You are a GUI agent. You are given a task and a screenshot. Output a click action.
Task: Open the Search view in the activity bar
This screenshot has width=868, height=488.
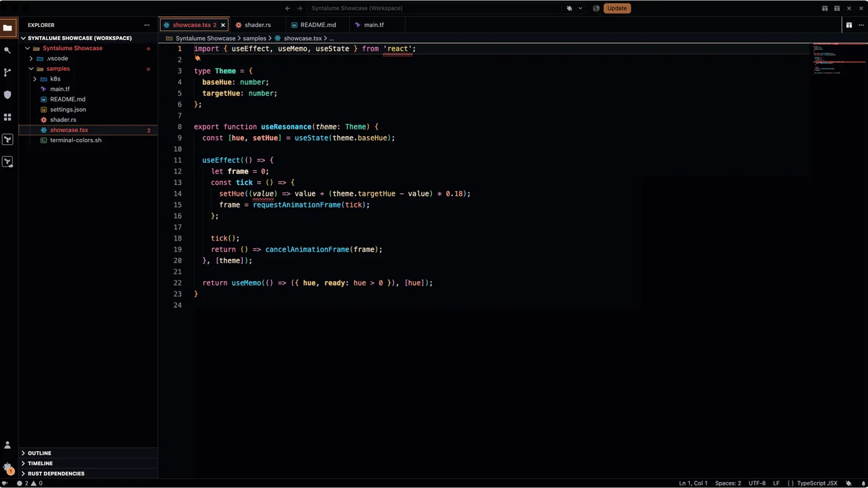tap(7, 50)
